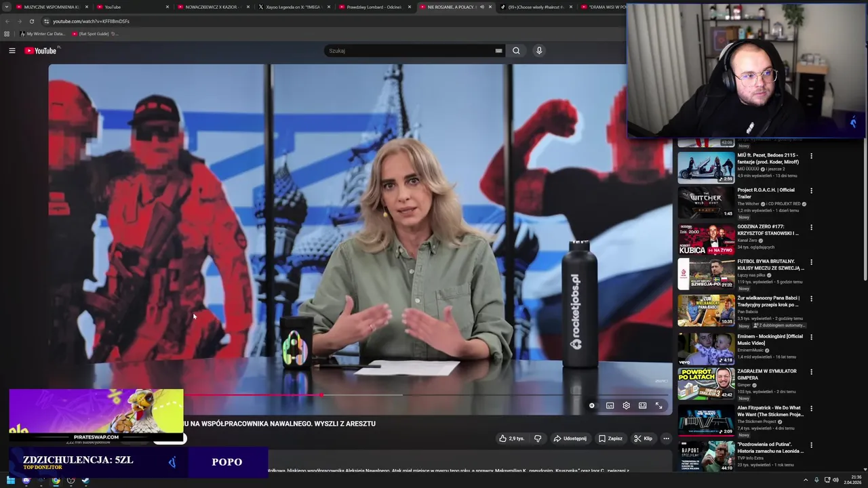The width and height of the screenshot is (868, 488).
Task: Open the player settings gear
Action: pyautogui.click(x=626, y=405)
